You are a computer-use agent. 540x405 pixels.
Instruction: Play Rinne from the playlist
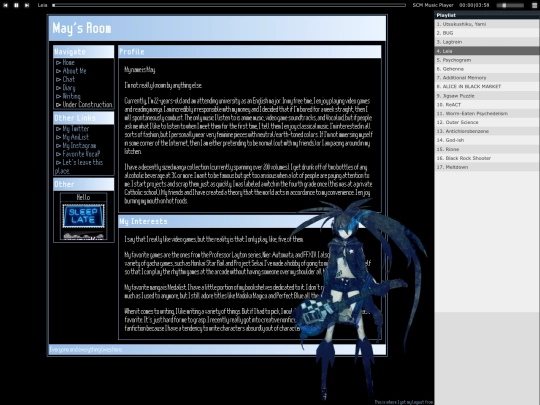487,149
